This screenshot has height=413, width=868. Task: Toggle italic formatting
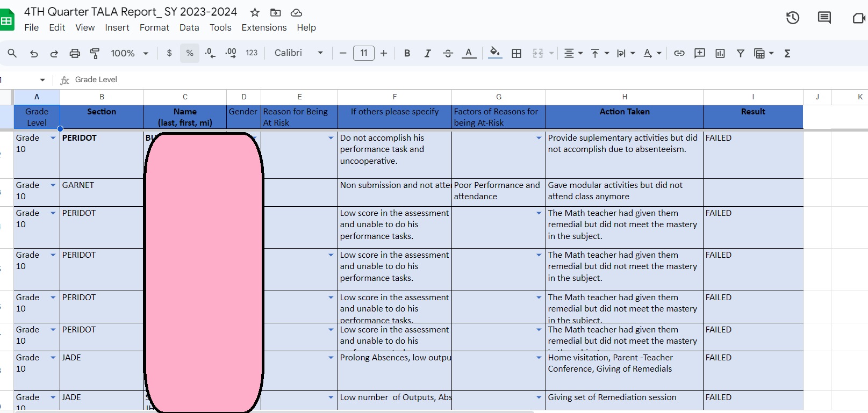427,53
